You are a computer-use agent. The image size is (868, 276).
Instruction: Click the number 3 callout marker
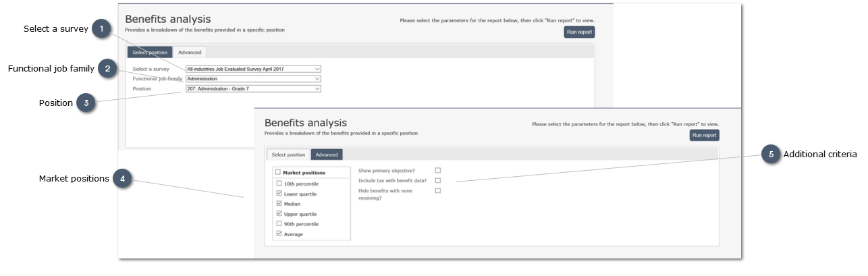pos(85,103)
